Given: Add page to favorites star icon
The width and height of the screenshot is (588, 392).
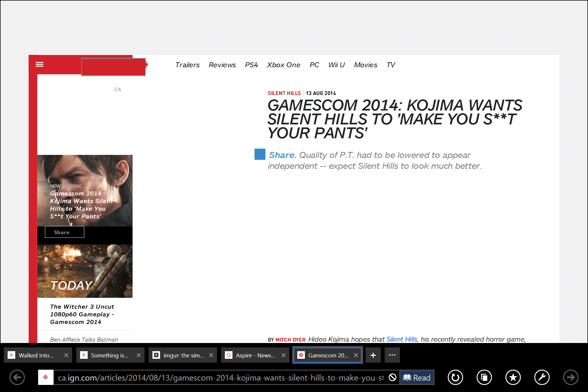Looking at the screenshot, I should point(513,377).
